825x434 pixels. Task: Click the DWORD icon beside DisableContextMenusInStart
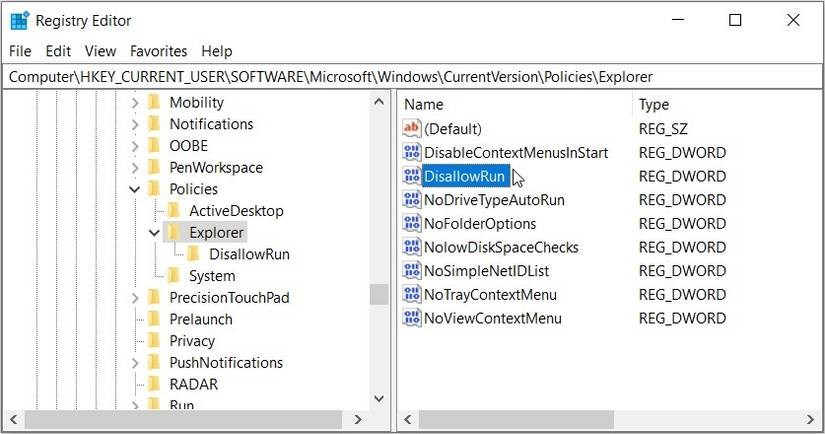click(412, 153)
